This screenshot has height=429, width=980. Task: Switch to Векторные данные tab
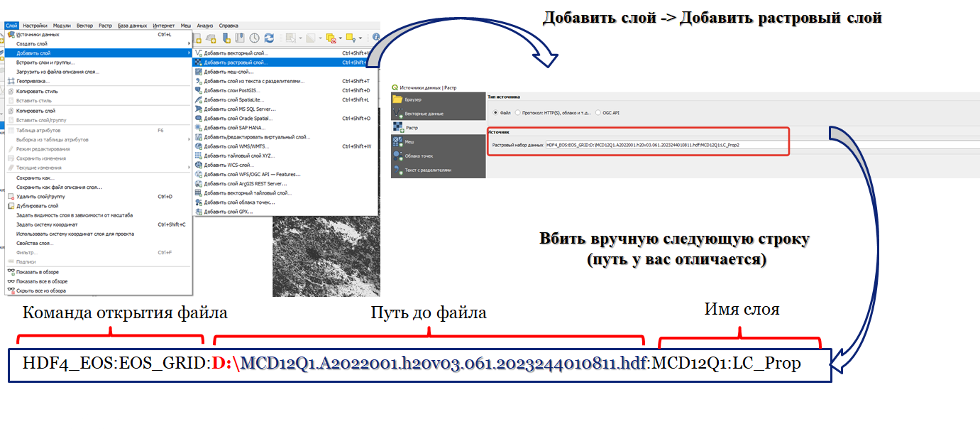click(438, 114)
